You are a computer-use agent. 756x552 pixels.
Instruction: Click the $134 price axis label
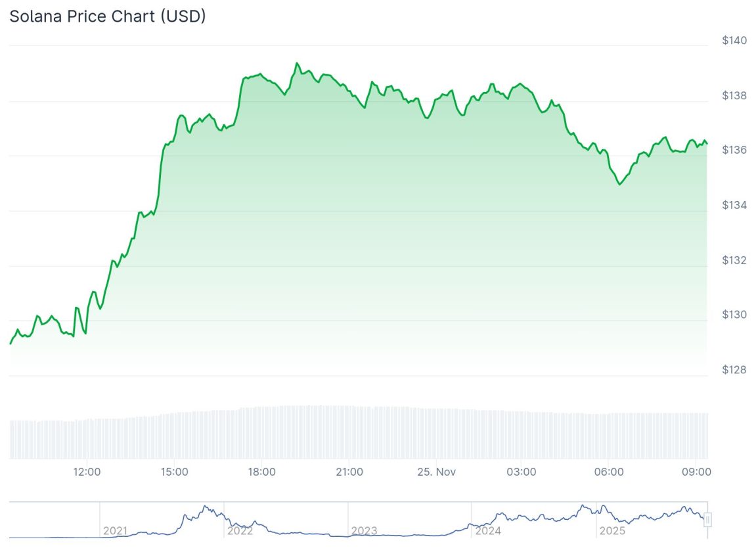(x=734, y=206)
